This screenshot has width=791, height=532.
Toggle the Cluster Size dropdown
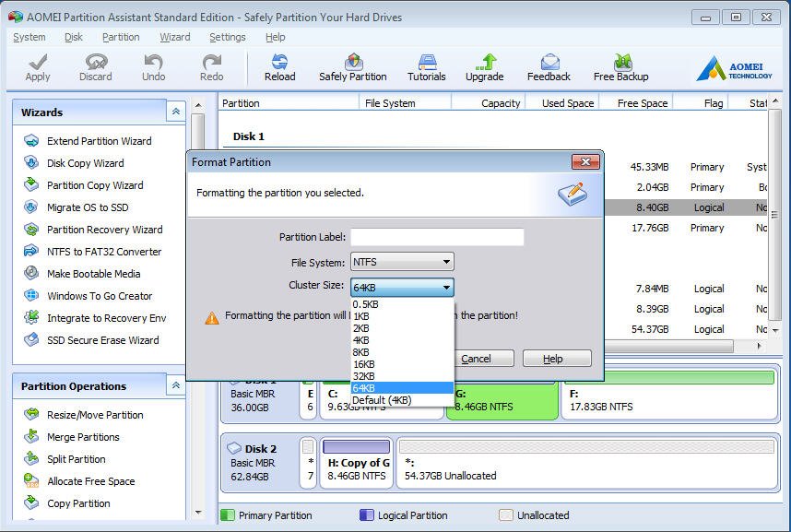point(402,287)
